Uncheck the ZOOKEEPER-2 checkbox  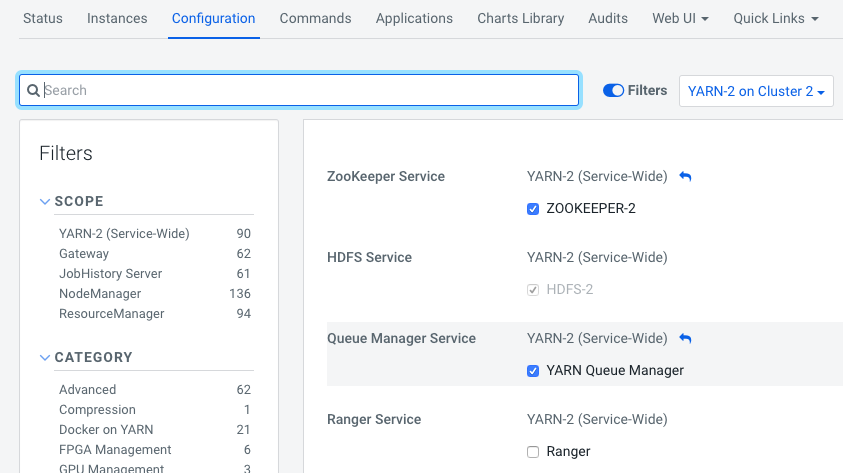[x=533, y=209]
